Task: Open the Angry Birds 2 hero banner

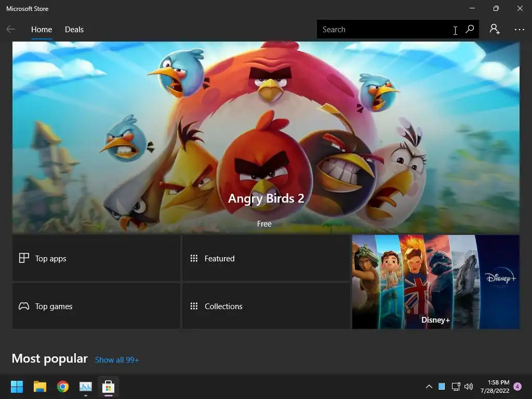Action: pos(265,137)
